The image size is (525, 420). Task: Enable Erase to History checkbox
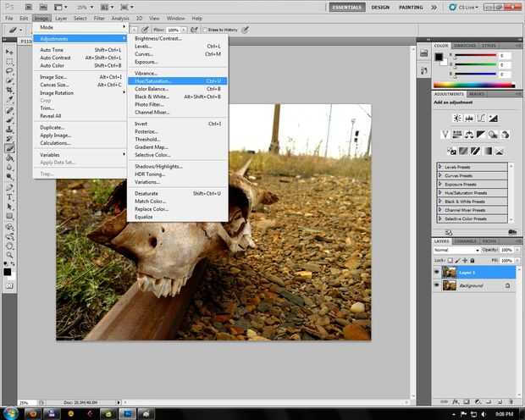click(205, 30)
